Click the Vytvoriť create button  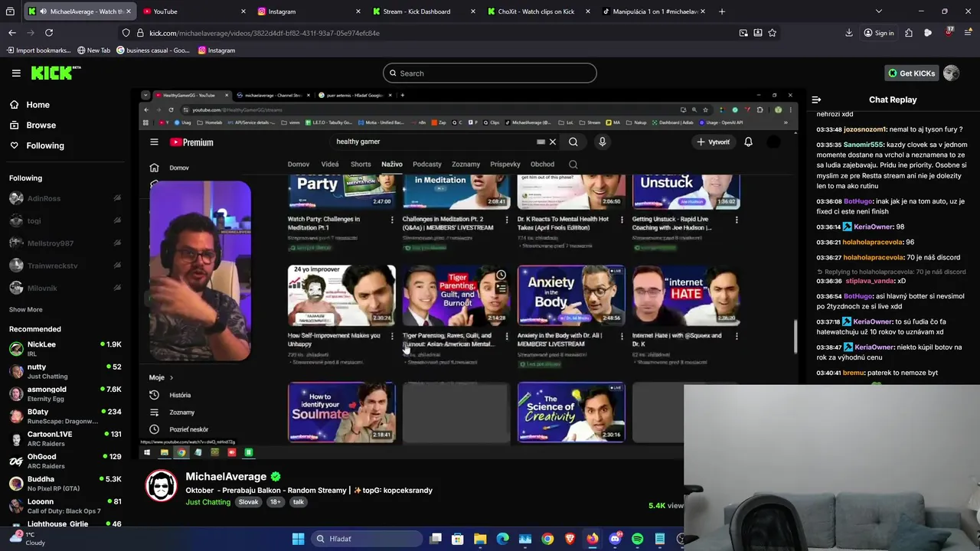[714, 142]
